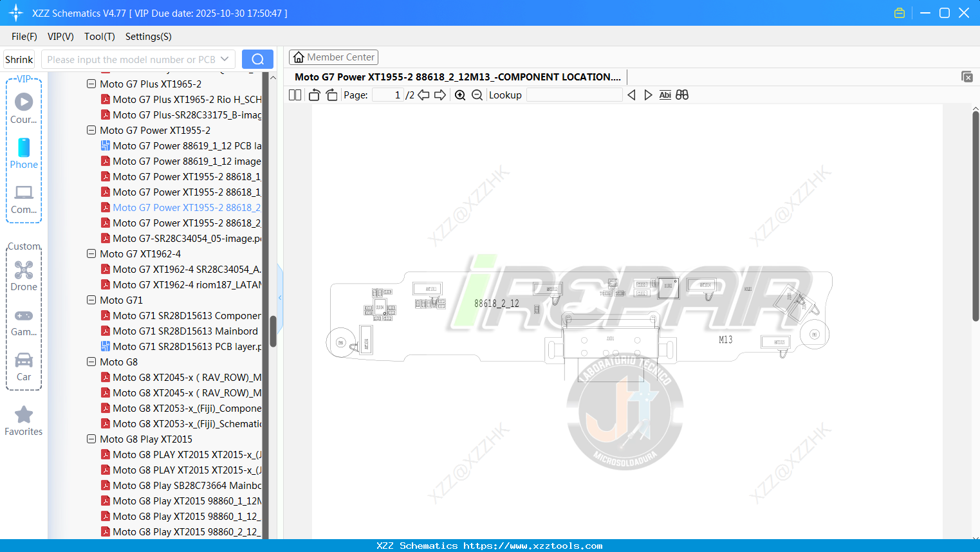Open Moto G71 SR28D15613 Component file

point(181,315)
